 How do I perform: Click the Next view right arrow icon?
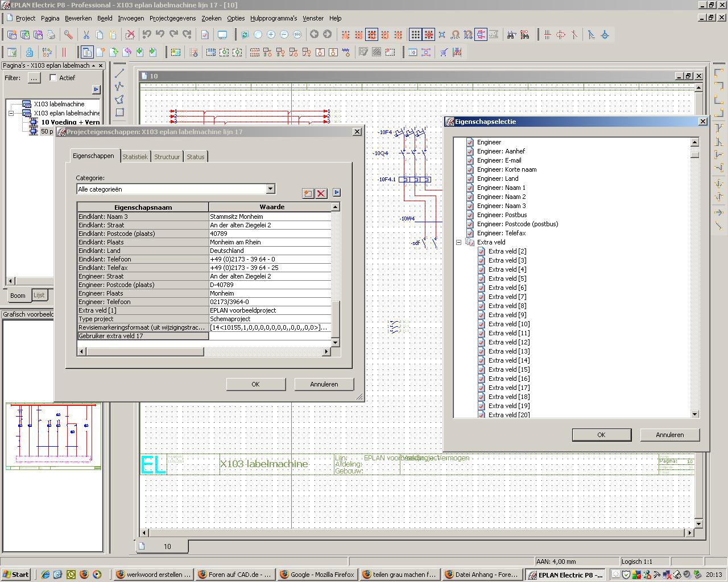pyautogui.click(x=327, y=35)
